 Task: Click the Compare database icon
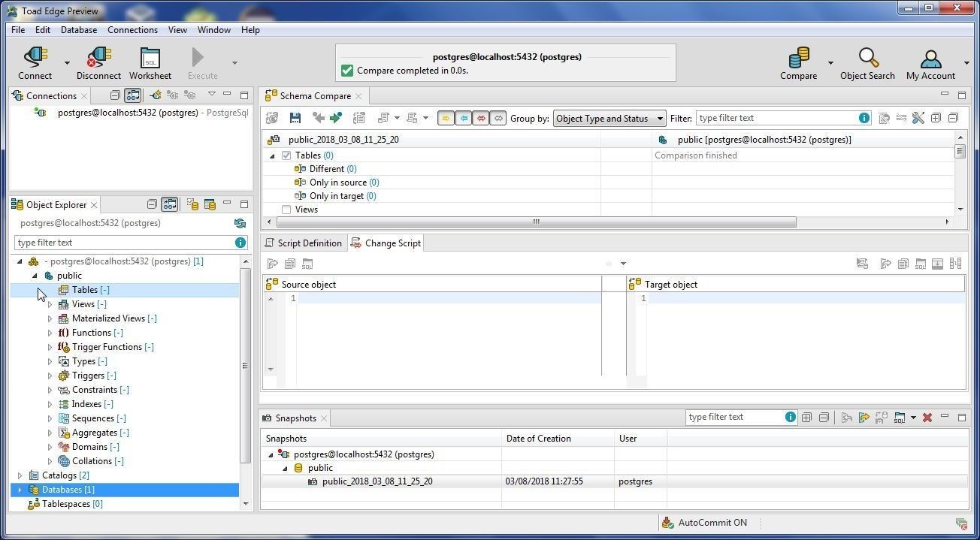[799, 58]
